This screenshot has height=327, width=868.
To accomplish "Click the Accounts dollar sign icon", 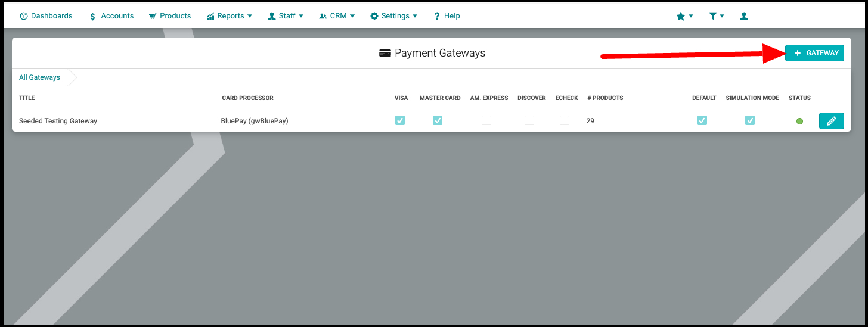I will pos(92,16).
